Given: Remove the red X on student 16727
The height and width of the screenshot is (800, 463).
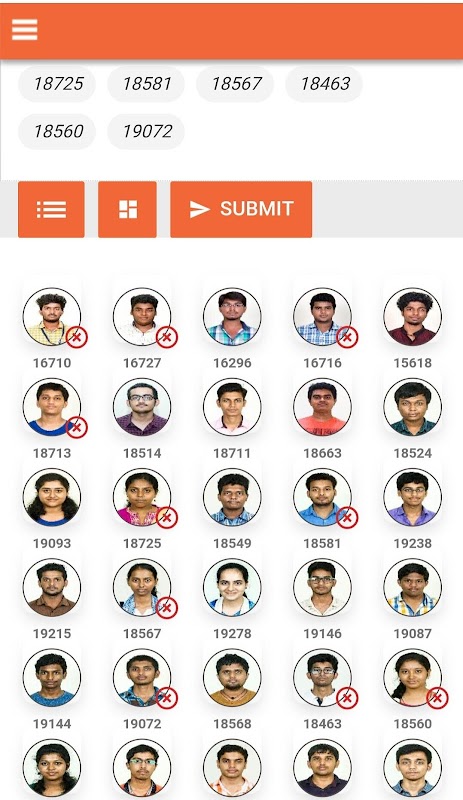Looking at the screenshot, I should coord(167,337).
